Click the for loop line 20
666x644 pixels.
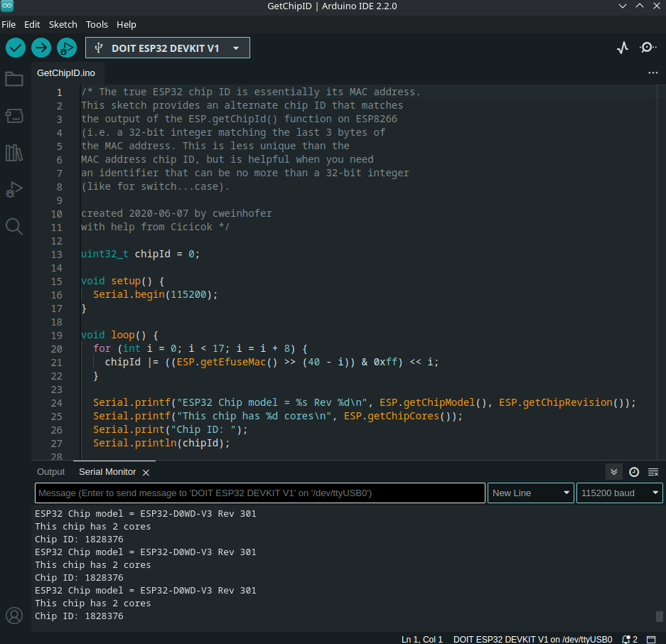pyautogui.click(x=200, y=348)
